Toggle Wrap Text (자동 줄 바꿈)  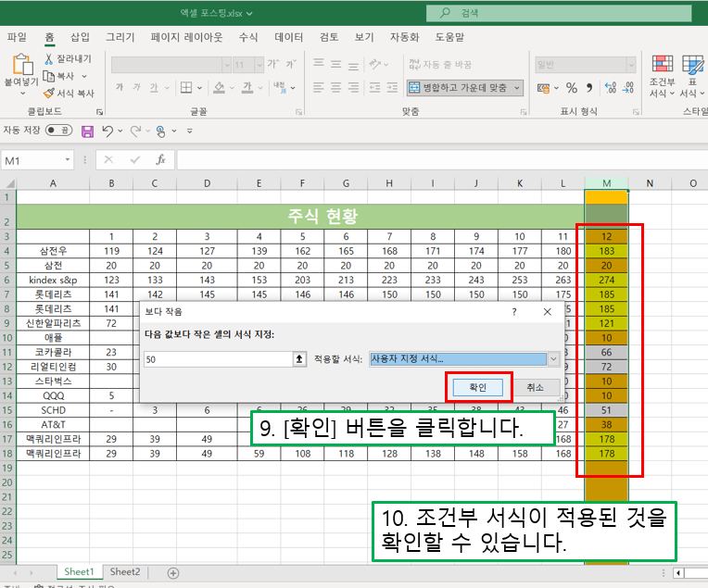point(440,65)
